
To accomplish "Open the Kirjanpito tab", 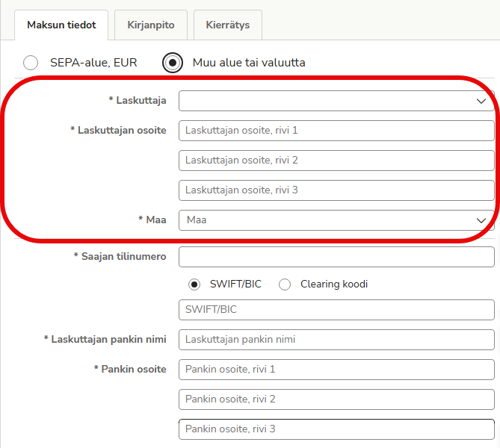I will click(x=151, y=25).
